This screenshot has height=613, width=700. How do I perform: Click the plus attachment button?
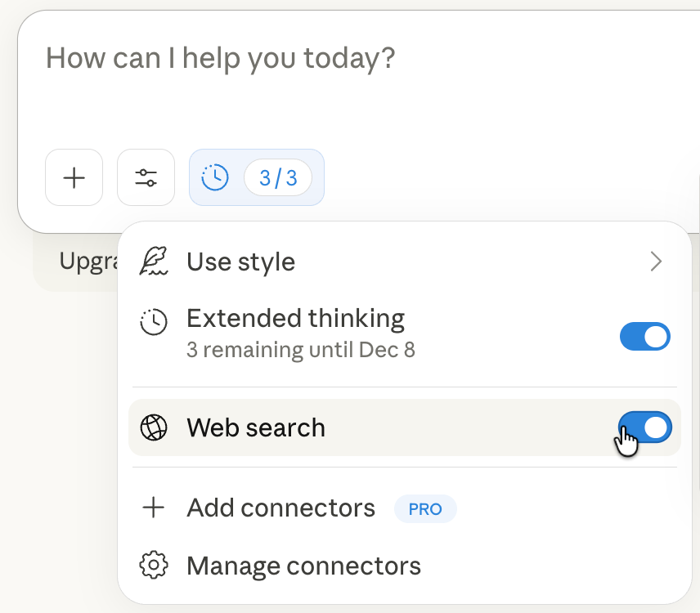(74, 177)
